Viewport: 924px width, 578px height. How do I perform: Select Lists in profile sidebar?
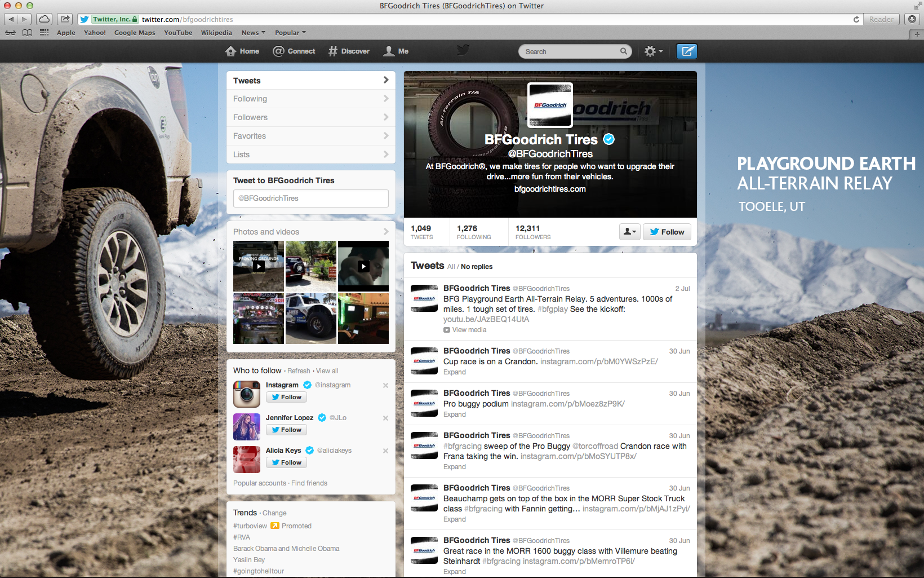pos(311,155)
